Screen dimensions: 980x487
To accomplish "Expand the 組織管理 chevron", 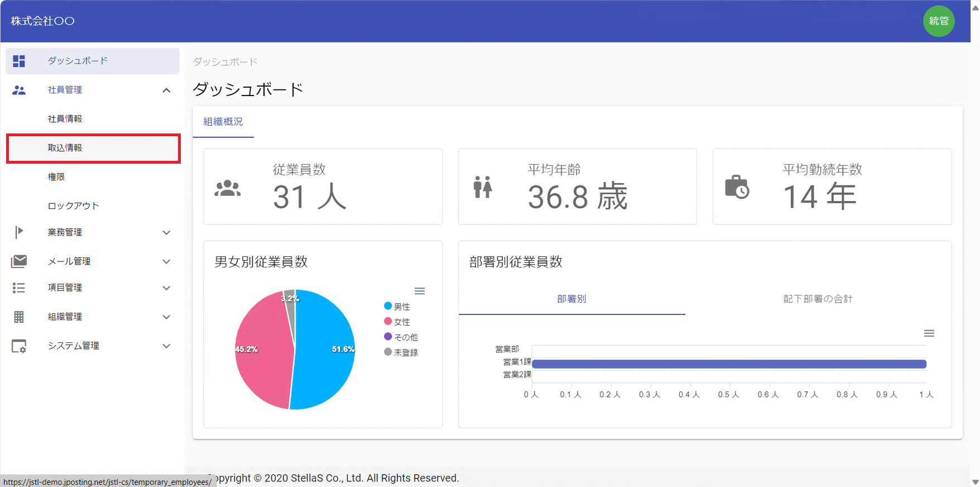I will 166,317.
